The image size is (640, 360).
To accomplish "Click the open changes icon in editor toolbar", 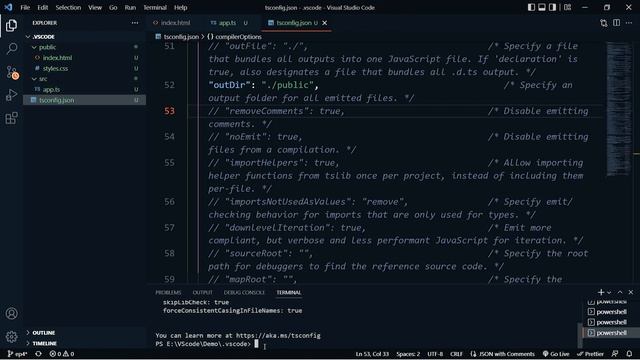I will (604, 23).
